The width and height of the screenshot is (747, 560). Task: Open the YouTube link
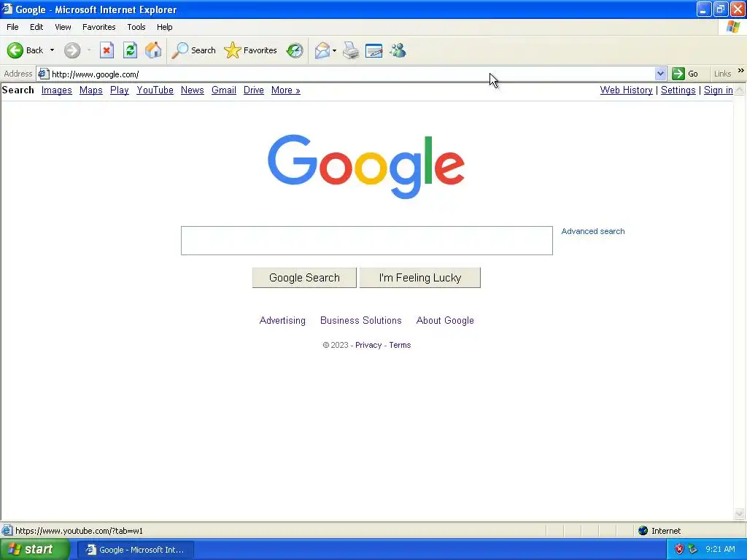point(155,90)
